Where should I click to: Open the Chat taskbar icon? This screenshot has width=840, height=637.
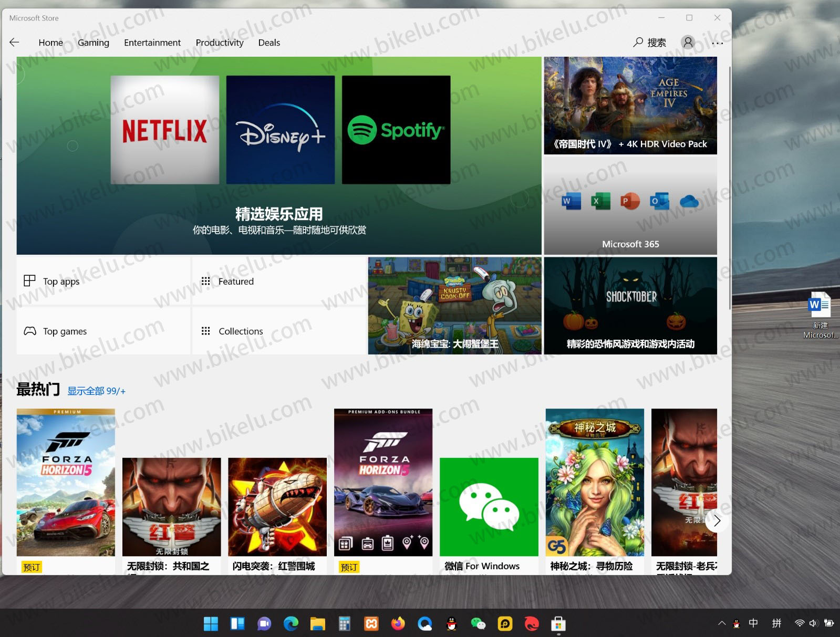264,623
